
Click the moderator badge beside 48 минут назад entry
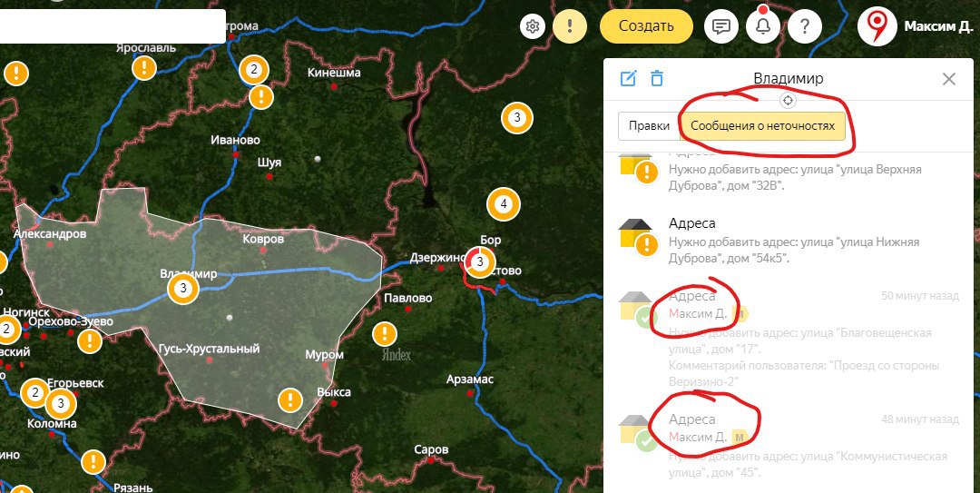click(x=740, y=437)
